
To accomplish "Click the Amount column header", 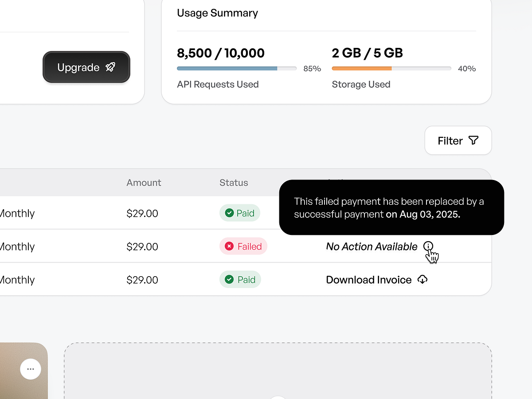I will point(144,182).
